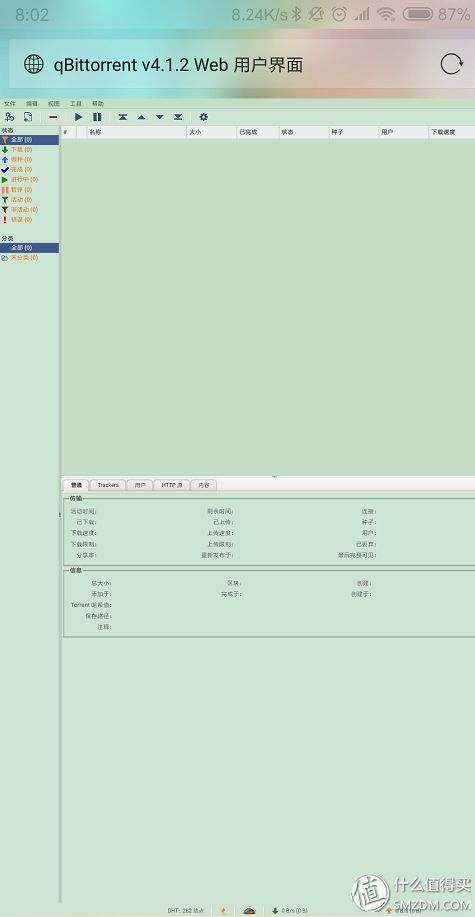The image size is (475, 917).
Task: Click the download speed 0 B/s indicator
Action: click(x=291, y=911)
